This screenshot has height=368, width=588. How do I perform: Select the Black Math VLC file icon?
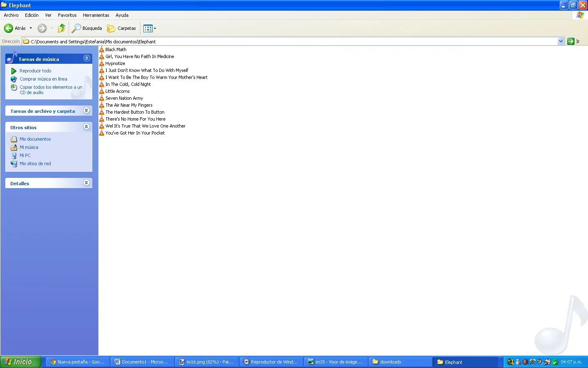[102, 49]
